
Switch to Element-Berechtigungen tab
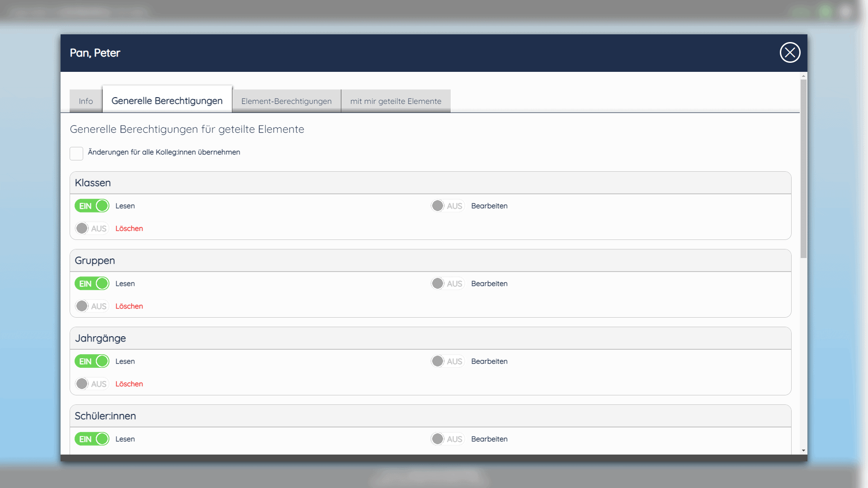(x=286, y=101)
